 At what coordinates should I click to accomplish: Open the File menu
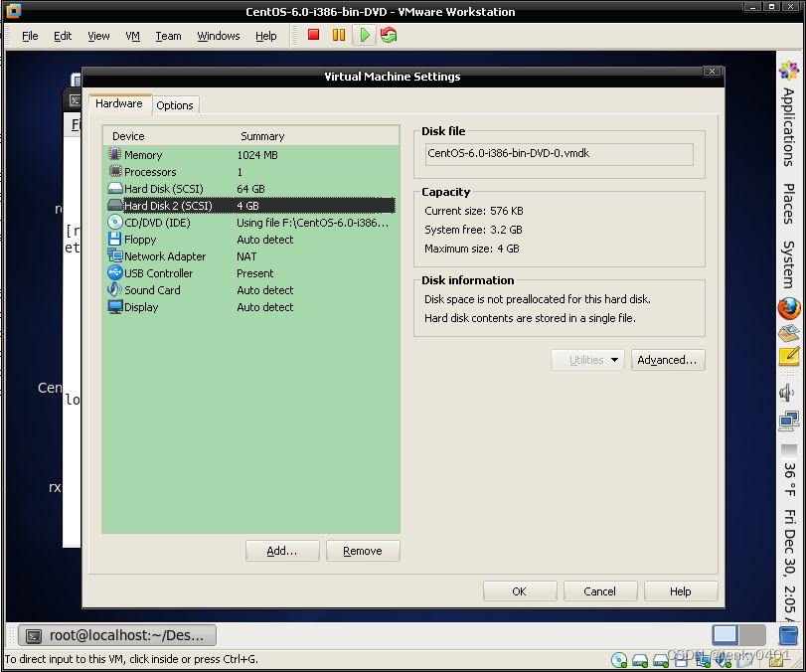30,36
